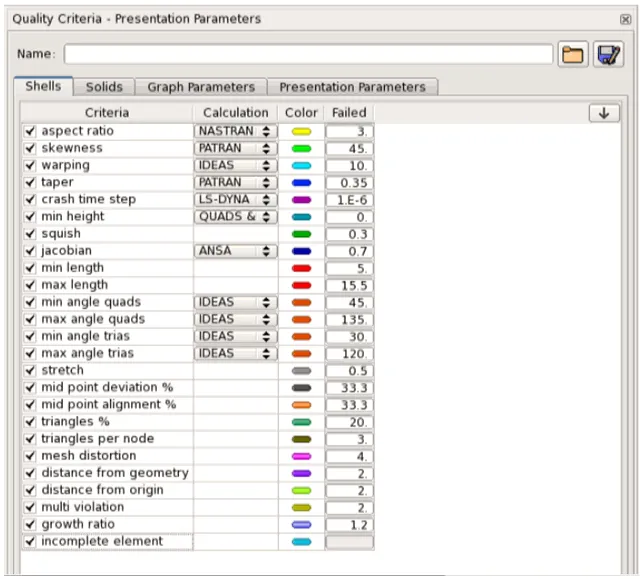The width and height of the screenshot is (640, 579).
Task: Uncheck crash time step criterion
Action: point(30,200)
